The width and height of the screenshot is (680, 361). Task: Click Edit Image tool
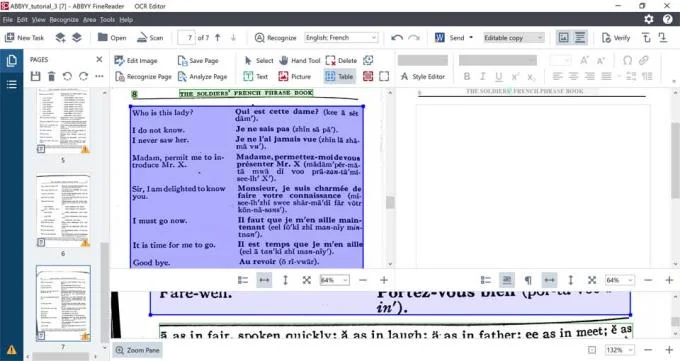click(136, 60)
